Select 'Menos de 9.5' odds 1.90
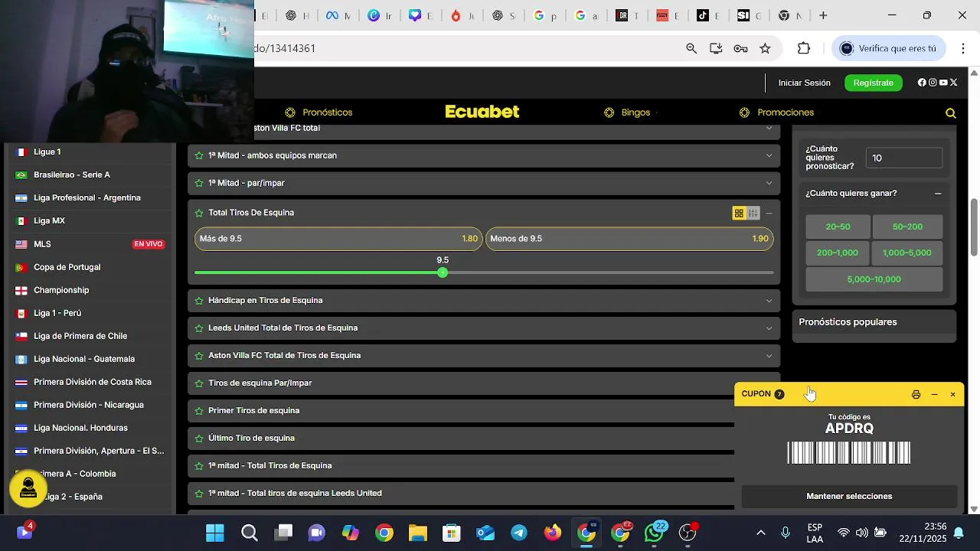980x551 pixels. click(629, 239)
